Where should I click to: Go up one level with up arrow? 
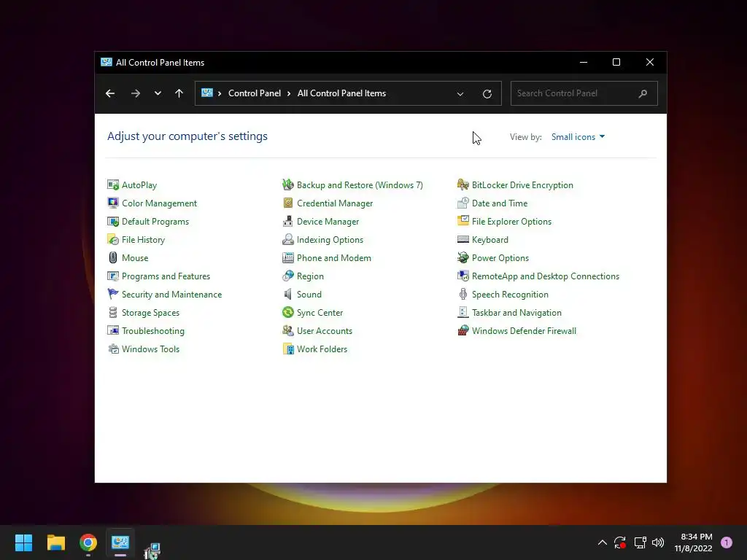click(x=179, y=93)
